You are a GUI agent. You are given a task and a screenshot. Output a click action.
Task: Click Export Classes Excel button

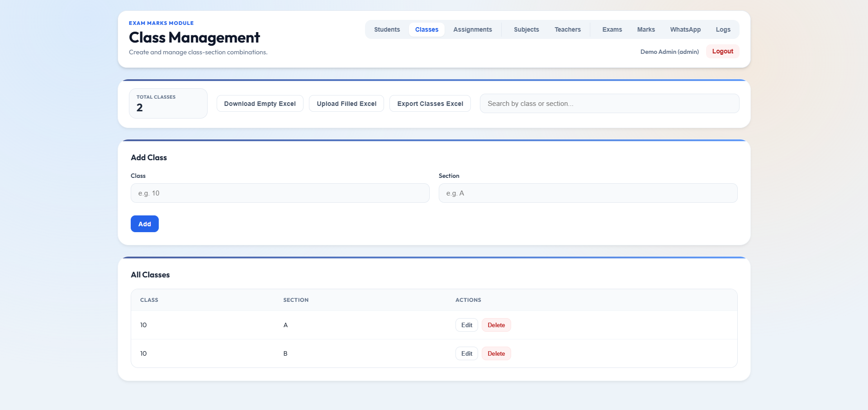pyautogui.click(x=430, y=104)
